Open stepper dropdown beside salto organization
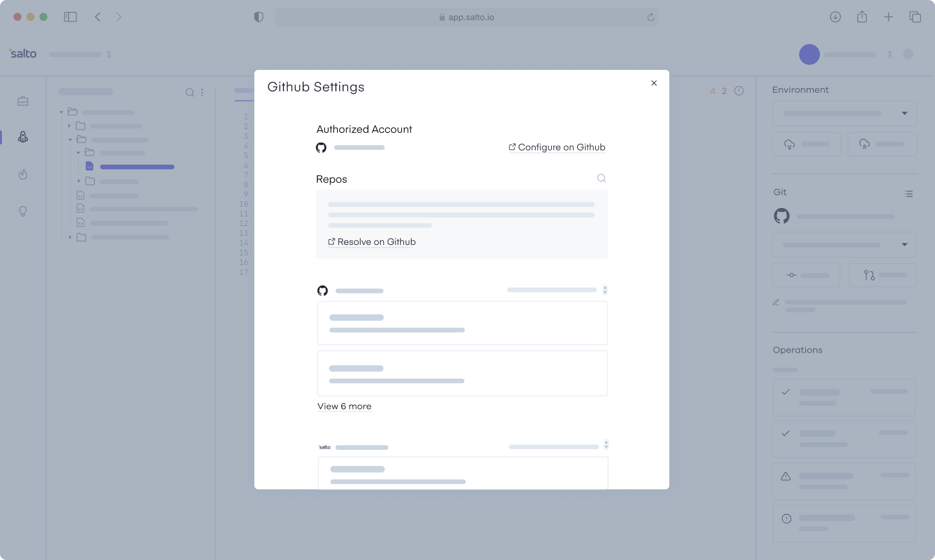The image size is (935, 560). [606, 445]
